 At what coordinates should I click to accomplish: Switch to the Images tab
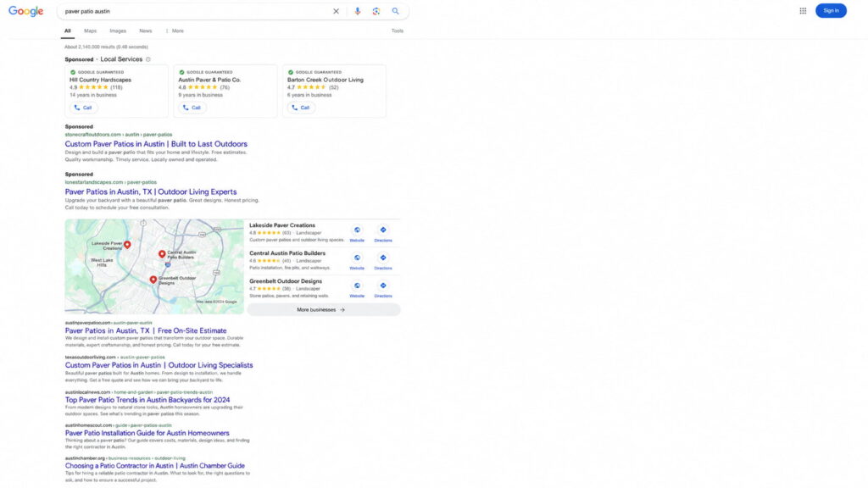(x=118, y=31)
